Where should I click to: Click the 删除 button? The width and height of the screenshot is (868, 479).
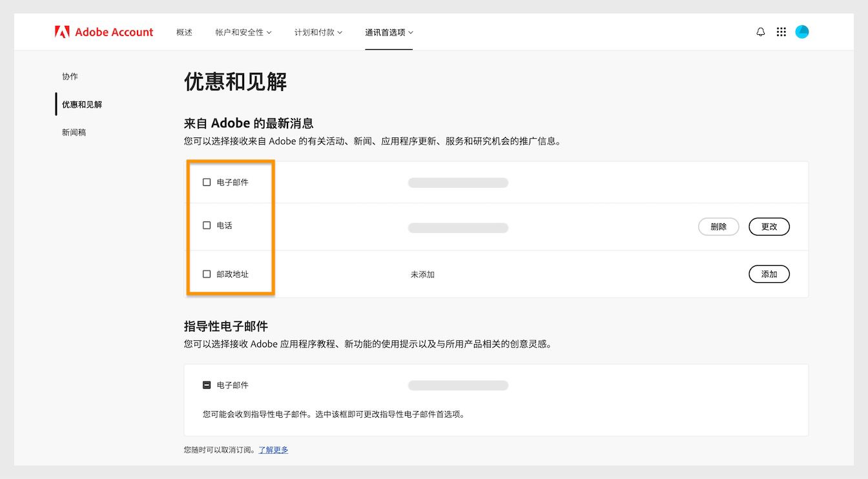pos(718,227)
